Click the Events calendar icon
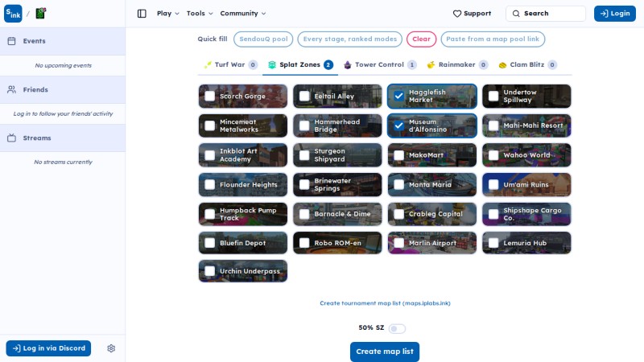 click(x=11, y=41)
